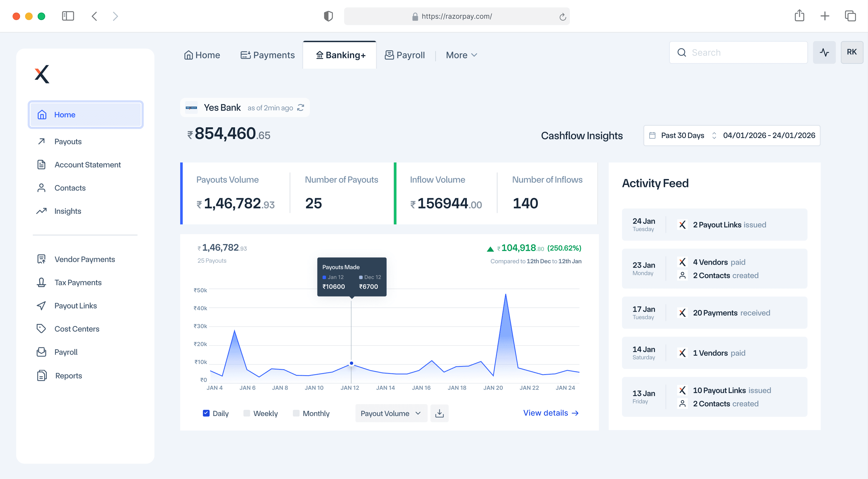This screenshot has width=868, height=479.
Task: Open Payout Links in the sidebar
Action: click(x=75, y=306)
